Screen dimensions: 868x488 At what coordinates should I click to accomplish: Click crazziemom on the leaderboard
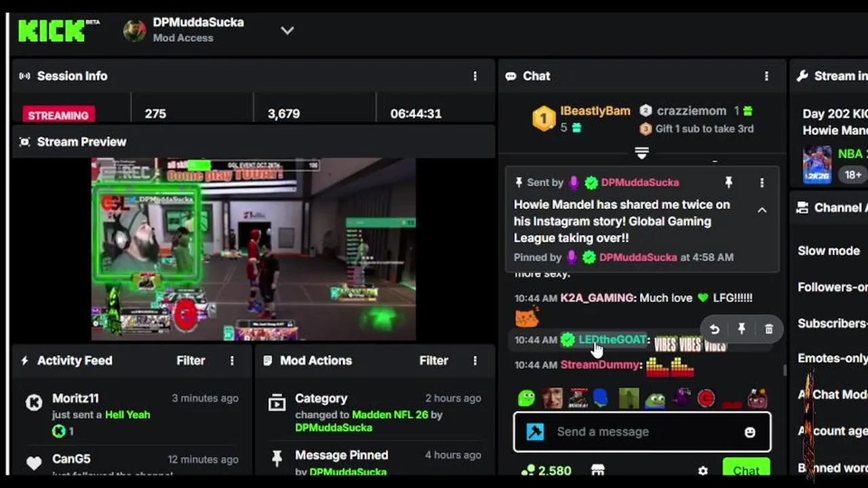(691, 110)
